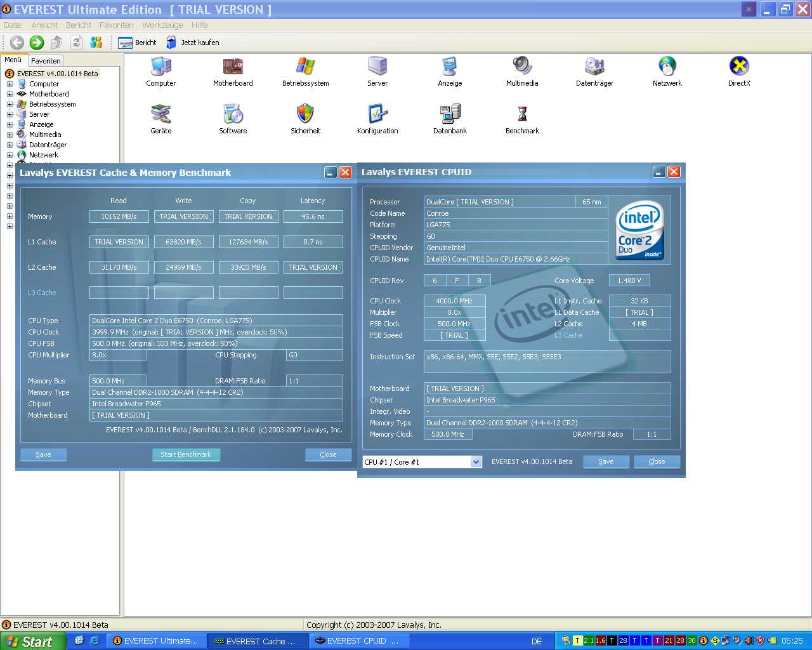Open the Werkzeuge menu
Screen dimensions: 812x650
162,25
